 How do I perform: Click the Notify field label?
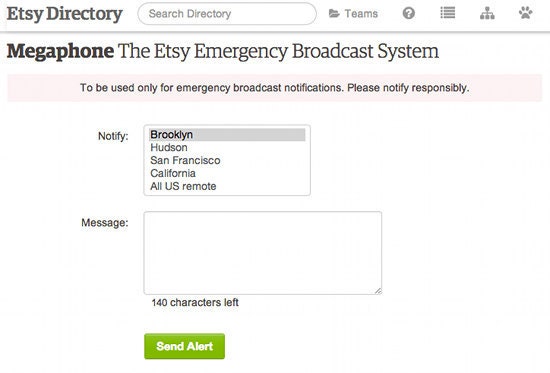tap(113, 136)
